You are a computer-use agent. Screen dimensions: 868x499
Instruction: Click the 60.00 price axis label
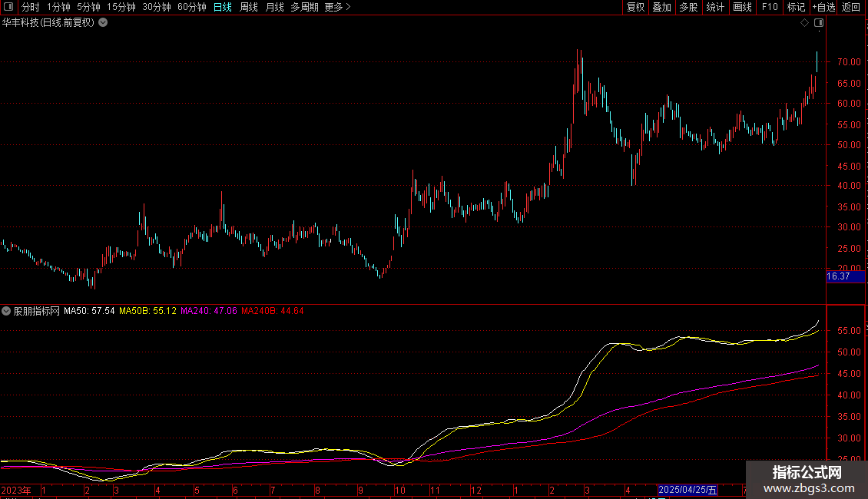pyautogui.click(x=849, y=104)
